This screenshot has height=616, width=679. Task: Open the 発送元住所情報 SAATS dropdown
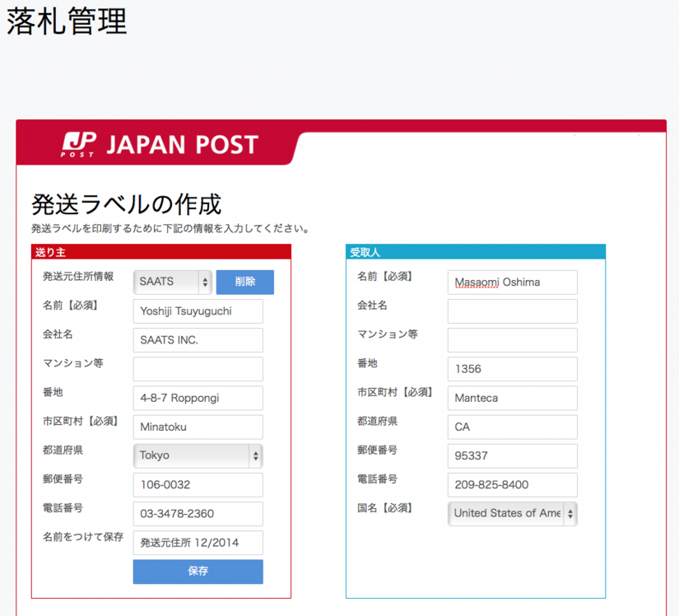pos(173,282)
